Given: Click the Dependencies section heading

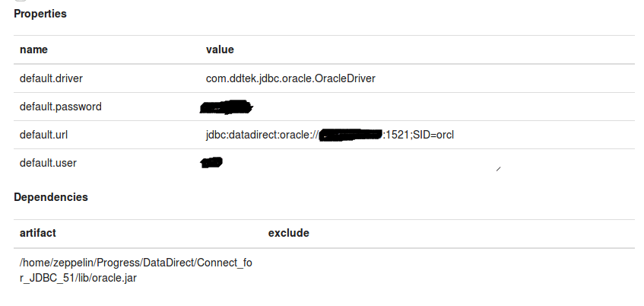Looking at the screenshot, I should coord(51,197).
